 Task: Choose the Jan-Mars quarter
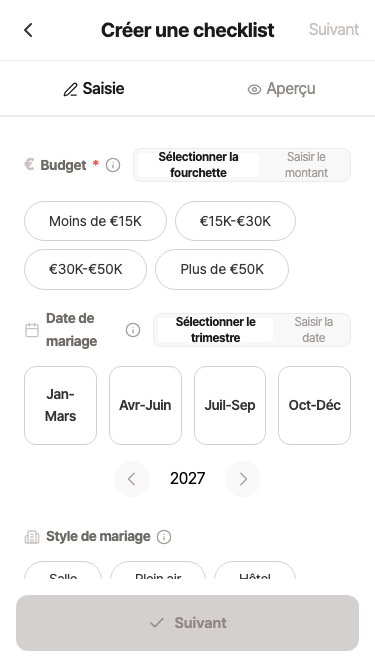60,405
